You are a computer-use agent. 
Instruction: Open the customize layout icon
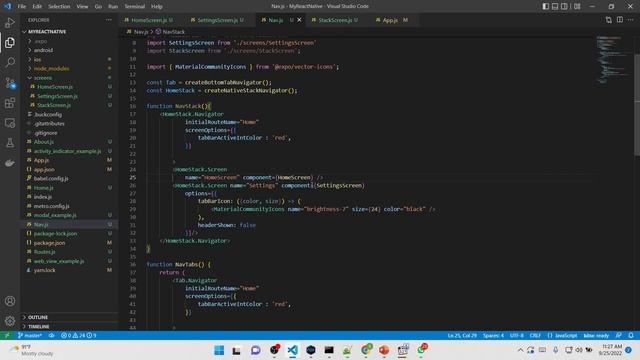pyautogui.click(x=577, y=7)
